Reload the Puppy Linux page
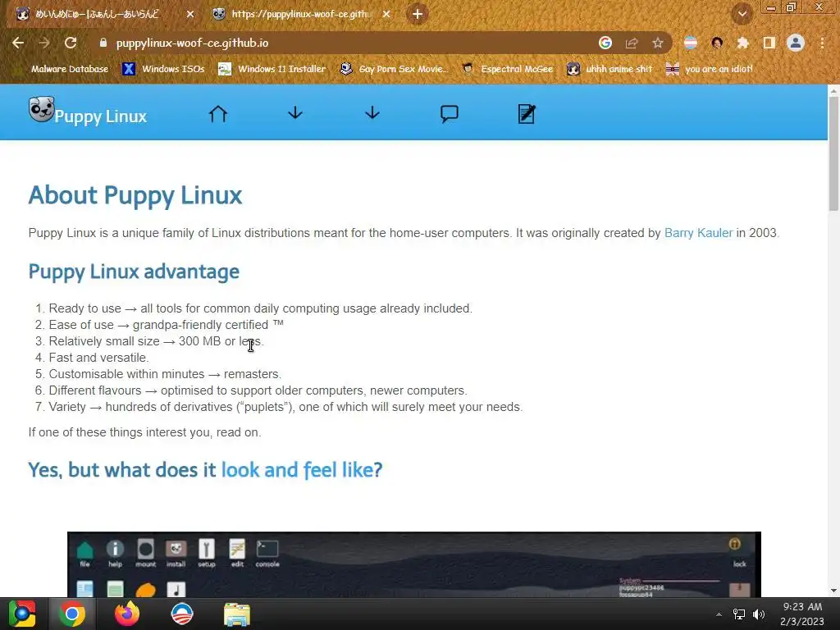Screen dimensions: 840x630 pos(71,43)
